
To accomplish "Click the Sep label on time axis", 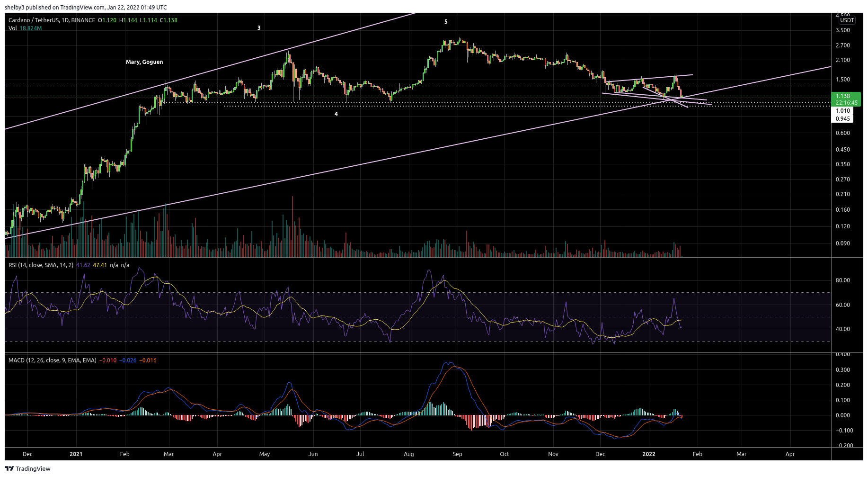I will point(457,454).
